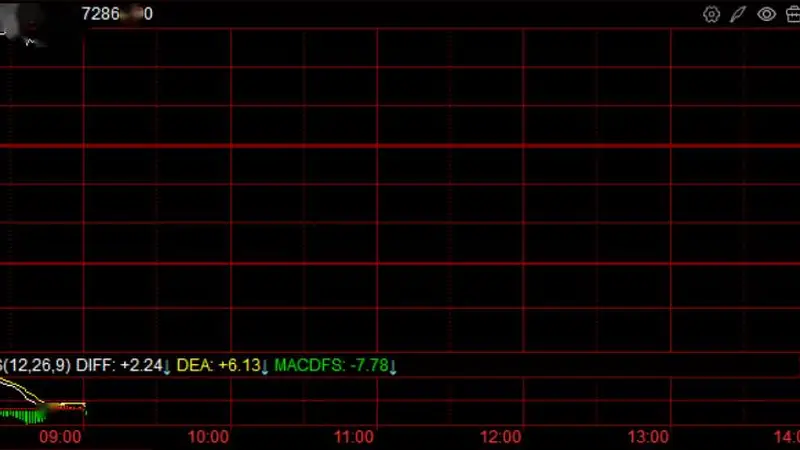Click the 7286 price value at top
The height and width of the screenshot is (450, 800).
point(117,14)
